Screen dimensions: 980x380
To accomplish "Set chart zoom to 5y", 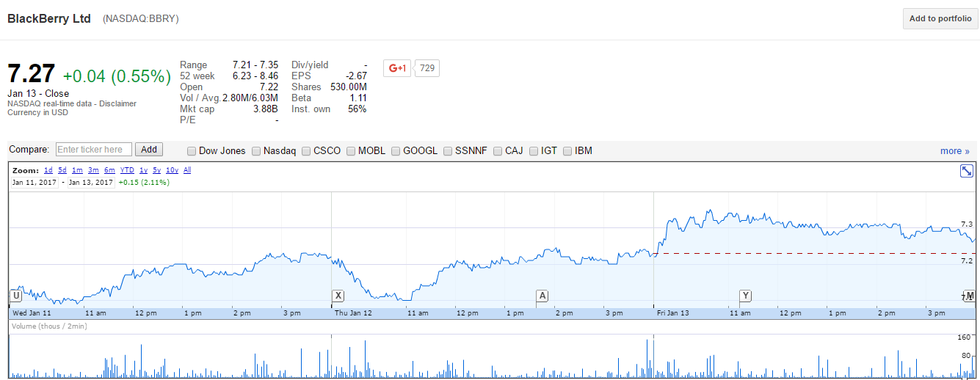I will (x=157, y=170).
